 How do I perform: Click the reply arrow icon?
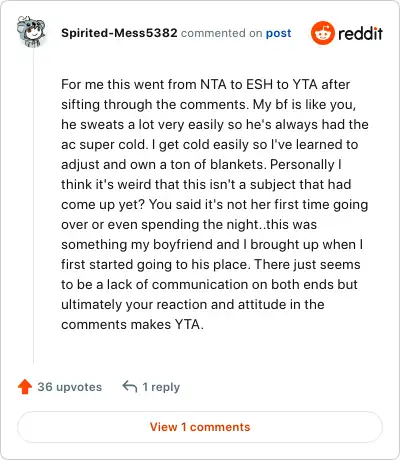click(x=130, y=387)
